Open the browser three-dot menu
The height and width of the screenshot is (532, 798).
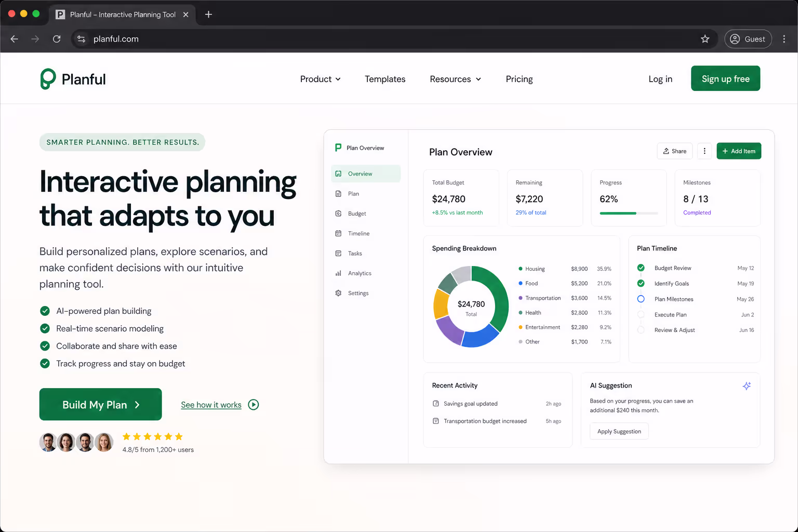[x=784, y=39]
